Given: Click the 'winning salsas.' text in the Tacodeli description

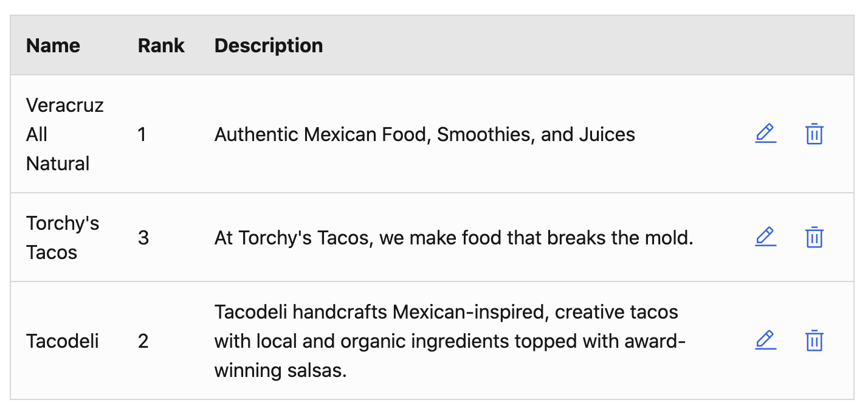Looking at the screenshot, I should click(x=280, y=370).
